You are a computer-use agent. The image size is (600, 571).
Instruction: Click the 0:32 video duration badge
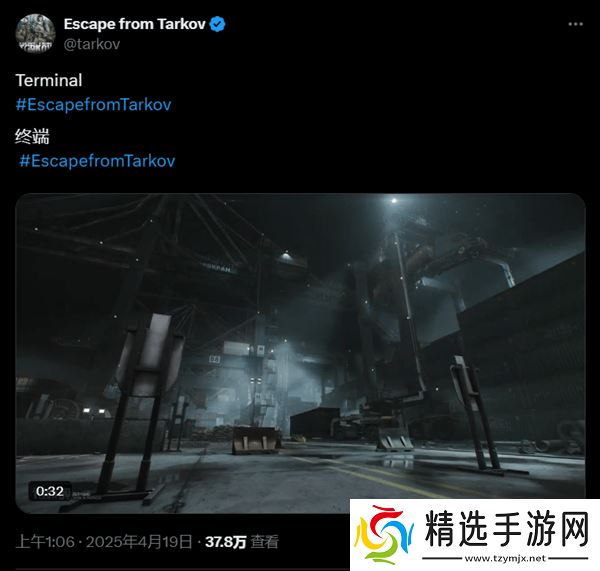point(50,491)
